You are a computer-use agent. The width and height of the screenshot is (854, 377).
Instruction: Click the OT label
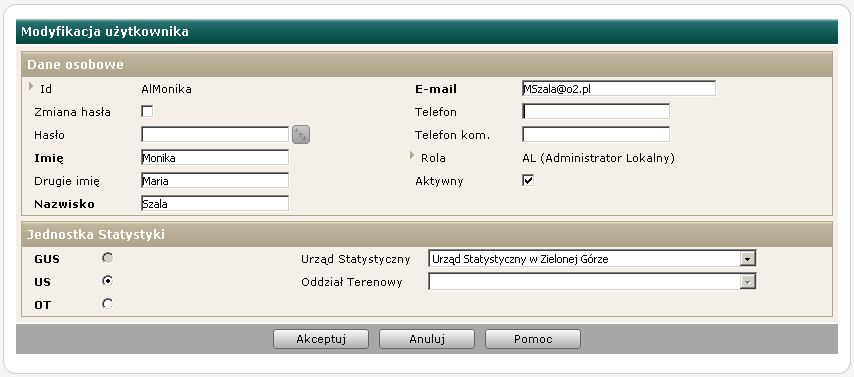[x=42, y=305]
